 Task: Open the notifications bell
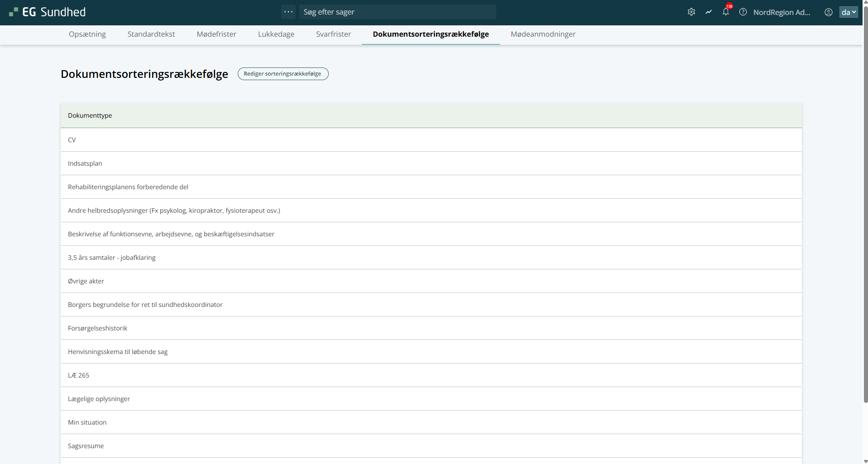click(x=725, y=12)
